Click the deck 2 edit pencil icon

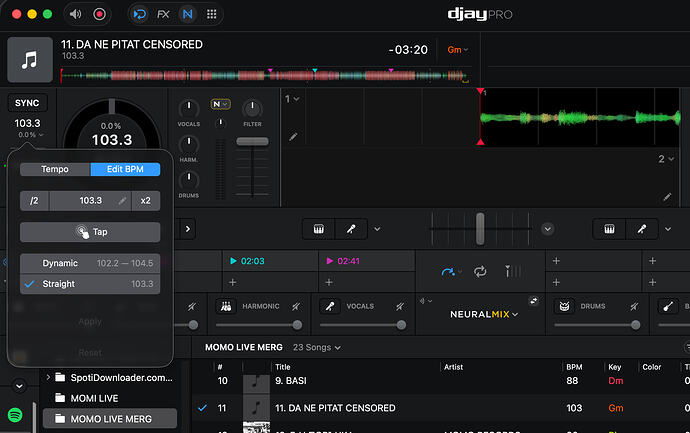(667, 197)
